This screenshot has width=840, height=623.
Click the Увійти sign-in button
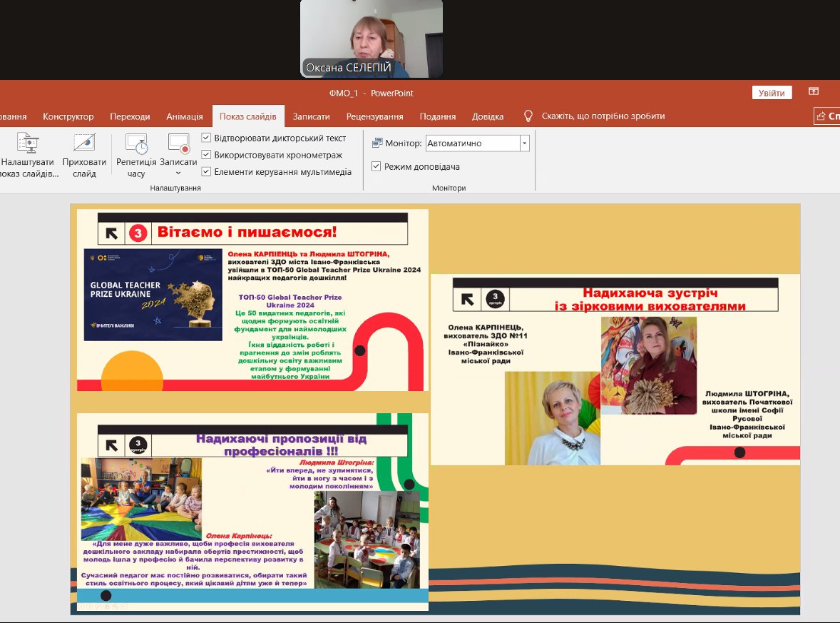click(x=772, y=93)
